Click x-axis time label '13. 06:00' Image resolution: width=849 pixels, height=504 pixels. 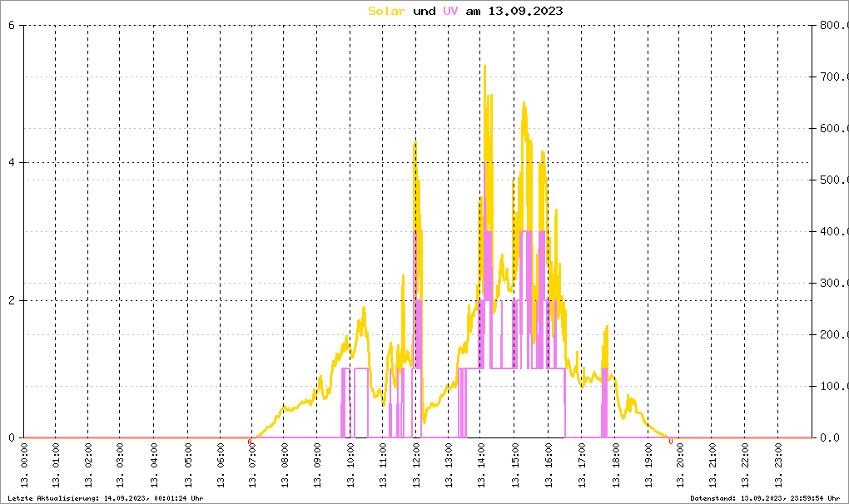pyautogui.click(x=221, y=465)
